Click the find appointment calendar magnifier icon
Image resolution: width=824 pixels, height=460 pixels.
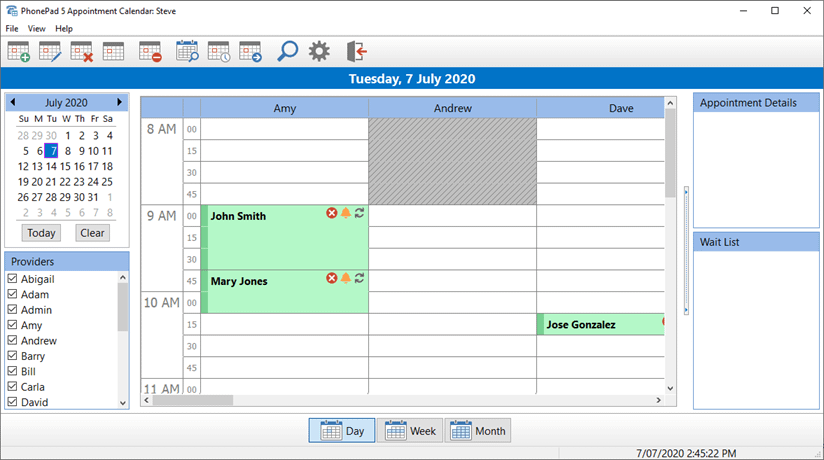click(187, 52)
